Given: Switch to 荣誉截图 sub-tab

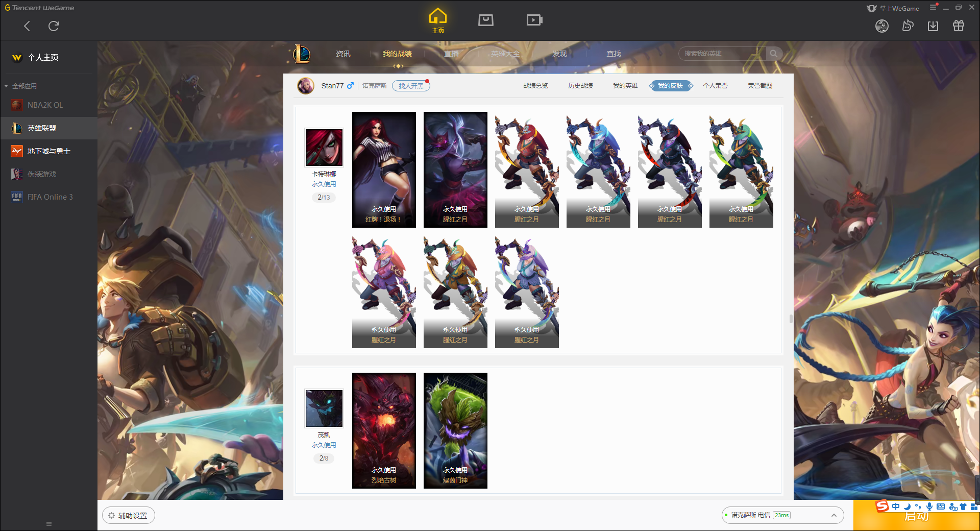Looking at the screenshot, I should click(x=760, y=86).
